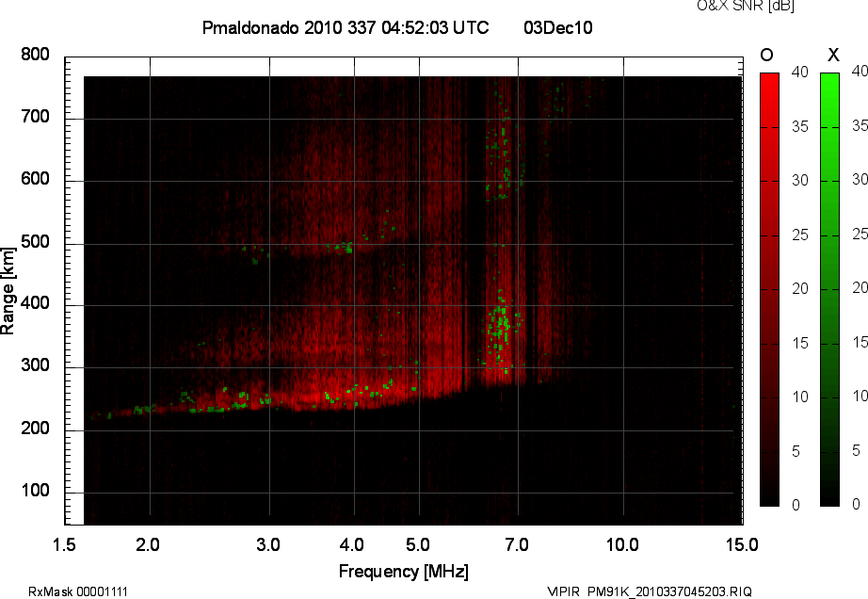Viewport: 868px width, 599px height.
Task: Click the 10 dB label on the O colorbar
Action: click(x=800, y=397)
